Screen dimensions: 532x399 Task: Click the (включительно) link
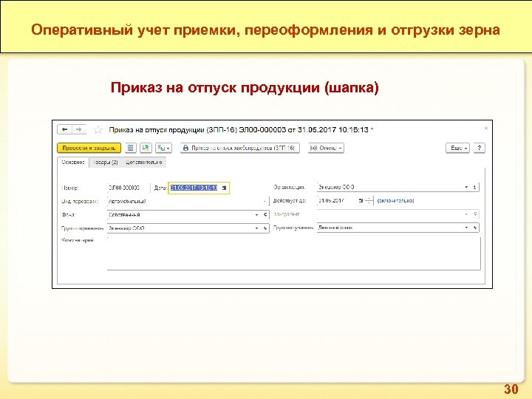395,200
